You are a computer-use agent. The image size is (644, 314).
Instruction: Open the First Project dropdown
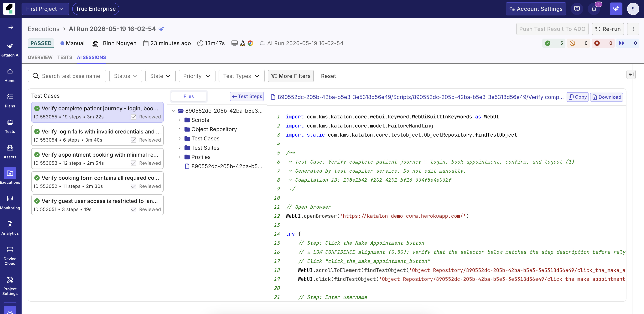45,9
